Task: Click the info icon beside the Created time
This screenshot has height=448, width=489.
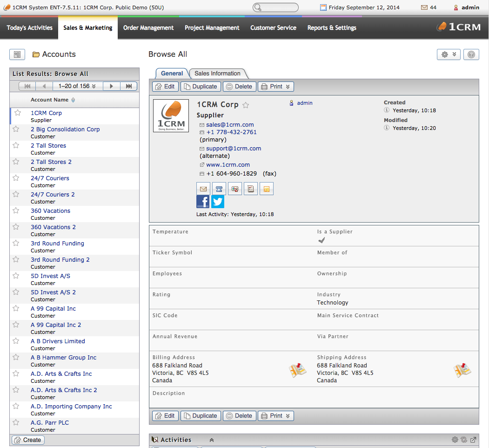Action: 387,110
